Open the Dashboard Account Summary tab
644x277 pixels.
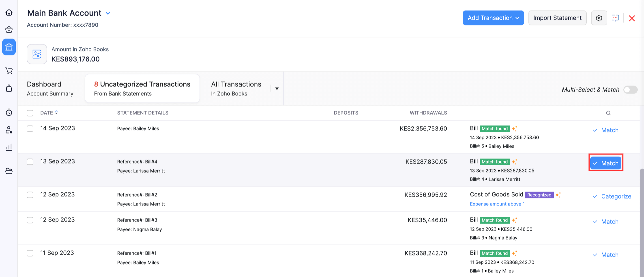pos(50,88)
